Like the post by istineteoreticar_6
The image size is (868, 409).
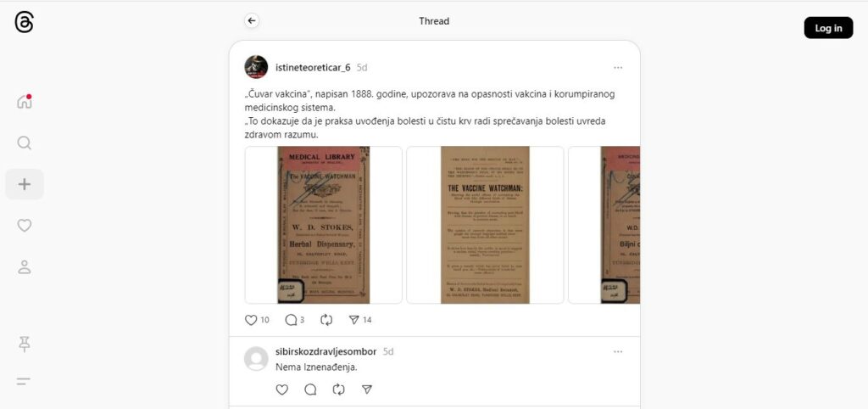[251, 320]
